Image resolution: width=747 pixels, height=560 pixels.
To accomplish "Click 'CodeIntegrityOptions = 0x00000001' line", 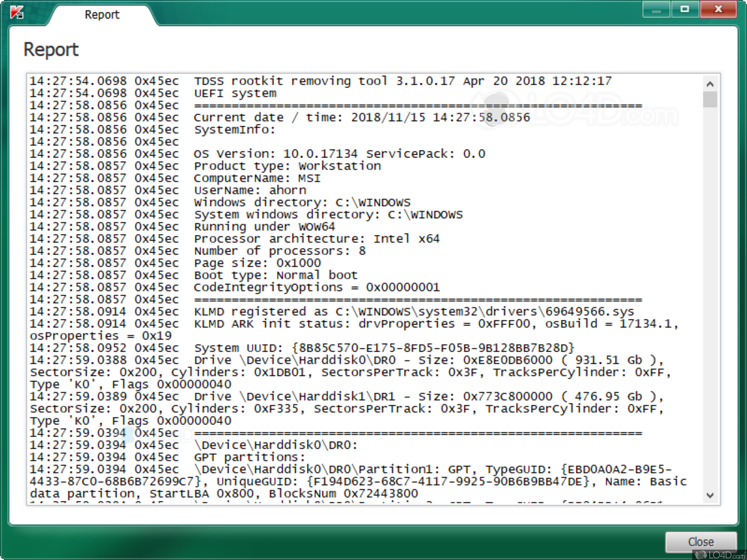I will pos(235,287).
